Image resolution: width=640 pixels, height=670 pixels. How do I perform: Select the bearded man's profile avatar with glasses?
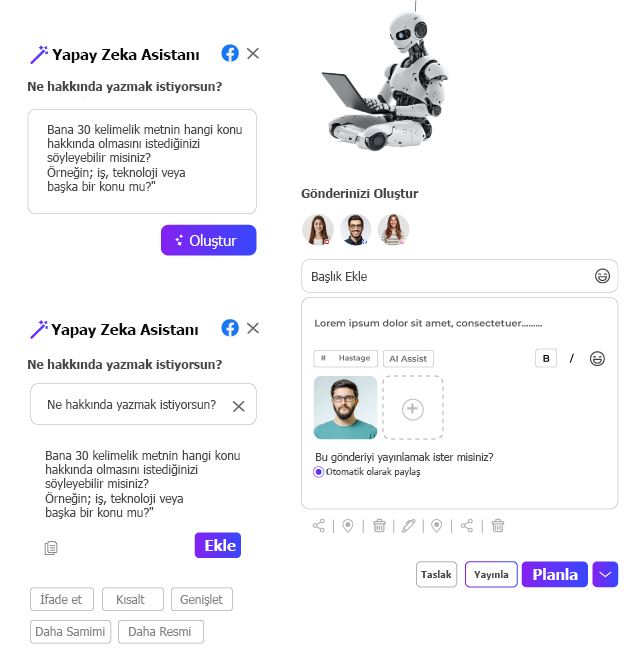tap(355, 229)
